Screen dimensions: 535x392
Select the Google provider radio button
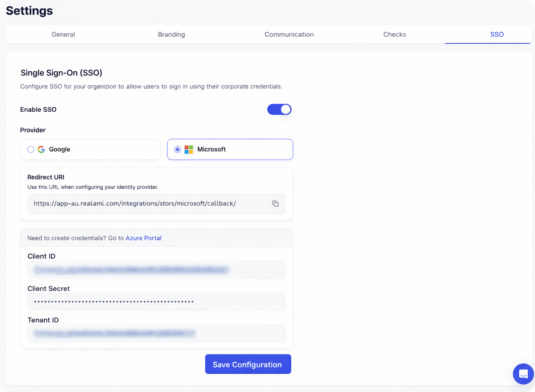pos(31,149)
